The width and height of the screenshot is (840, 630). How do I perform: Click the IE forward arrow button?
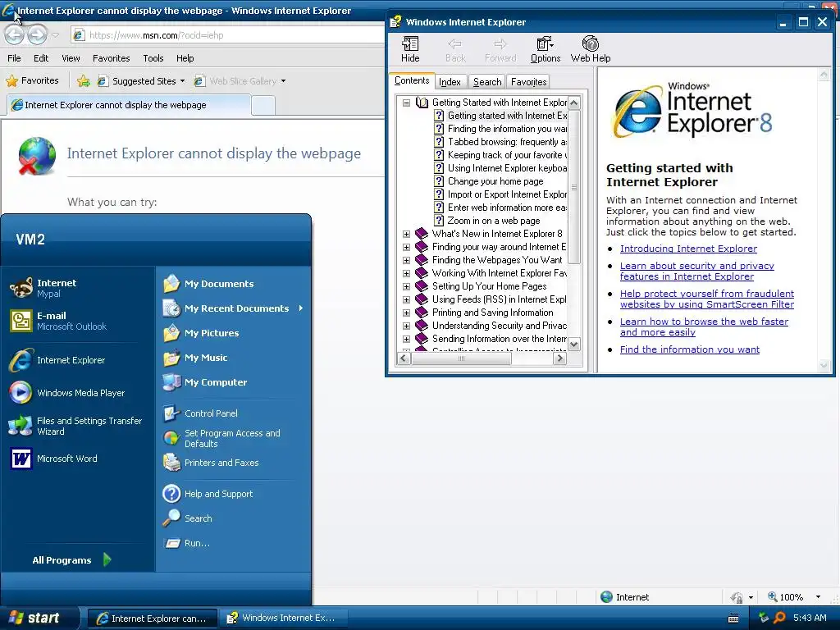coord(37,35)
